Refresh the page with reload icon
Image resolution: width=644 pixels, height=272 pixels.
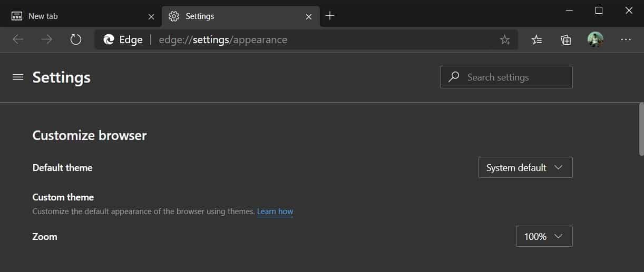(76, 39)
